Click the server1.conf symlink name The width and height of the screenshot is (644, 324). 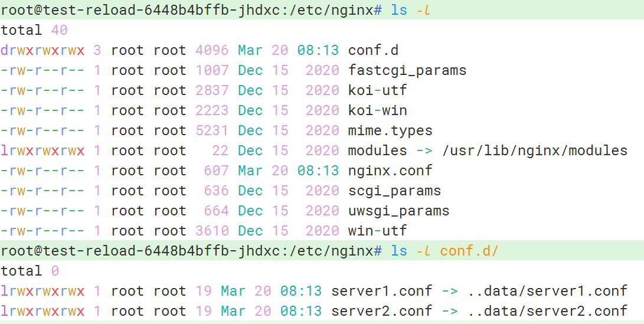(381, 291)
